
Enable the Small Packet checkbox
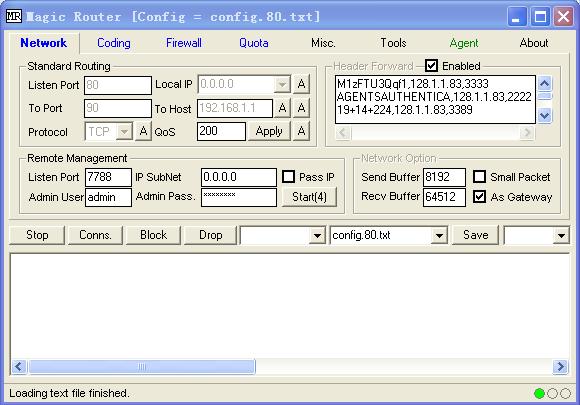[479, 177]
